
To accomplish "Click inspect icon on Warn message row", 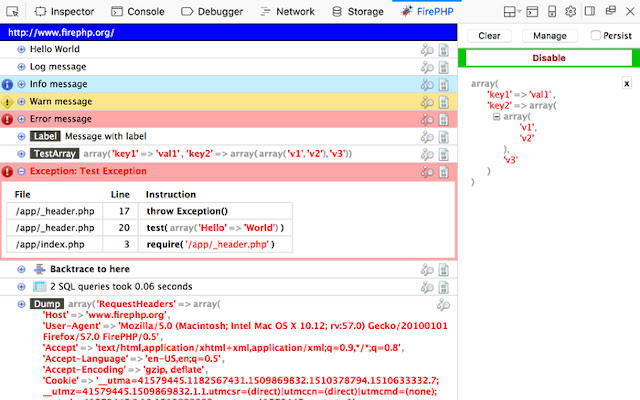I will tap(427, 101).
